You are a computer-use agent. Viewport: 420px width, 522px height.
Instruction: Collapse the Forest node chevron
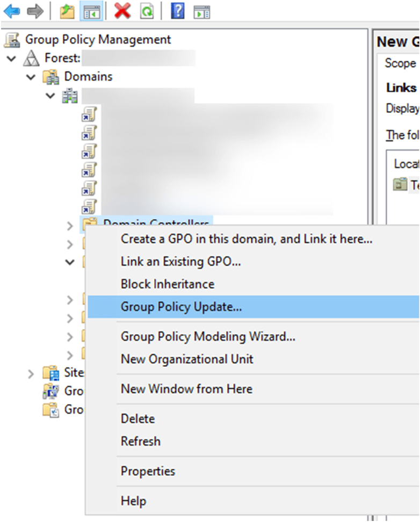(11, 59)
